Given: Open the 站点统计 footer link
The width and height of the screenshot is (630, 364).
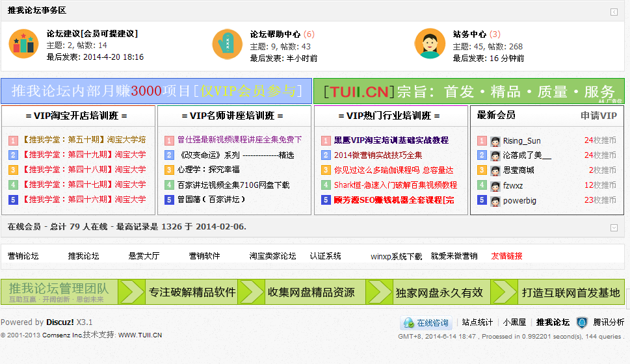Looking at the screenshot, I should click(477, 322).
